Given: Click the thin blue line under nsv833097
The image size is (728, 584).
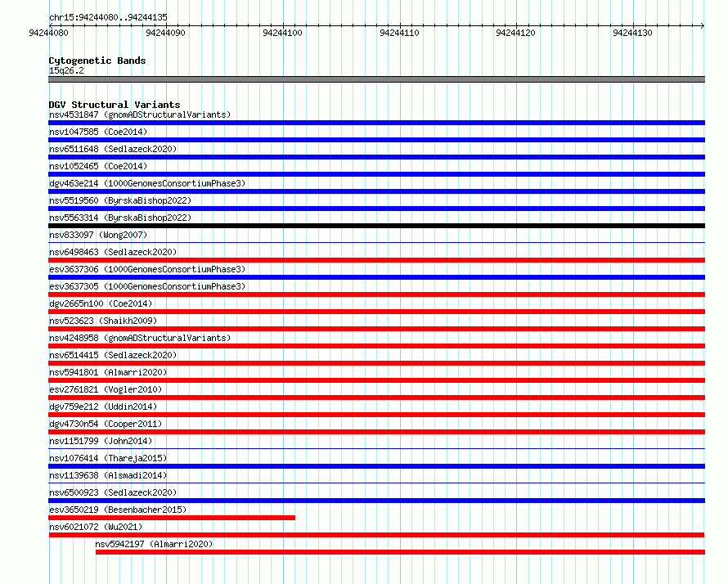Looking at the screenshot, I should (376, 242).
